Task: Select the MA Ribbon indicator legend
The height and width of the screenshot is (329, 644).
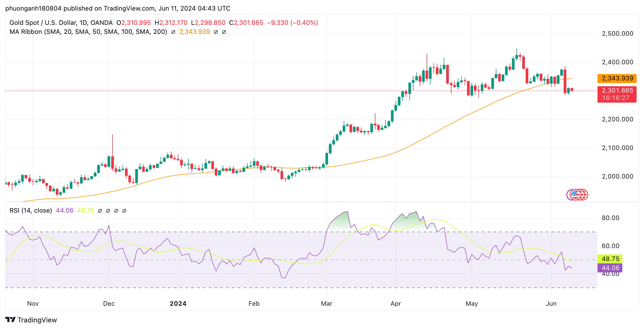Action: (88, 32)
